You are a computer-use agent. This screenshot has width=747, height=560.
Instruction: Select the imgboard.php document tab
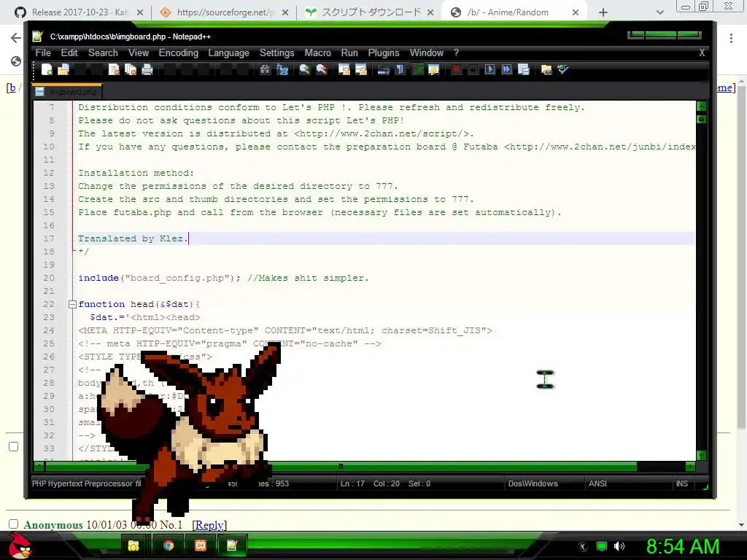pyautogui.click(x=66, y=91)
